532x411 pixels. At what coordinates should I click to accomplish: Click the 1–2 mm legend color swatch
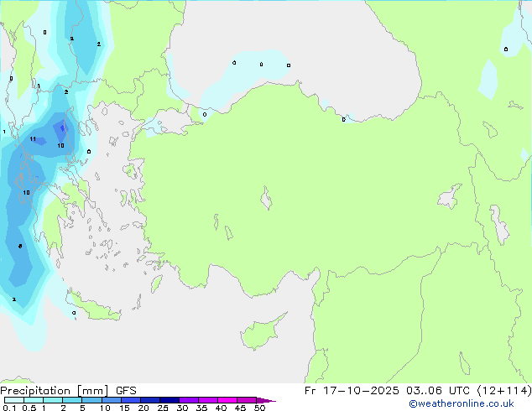click(53, 400)
